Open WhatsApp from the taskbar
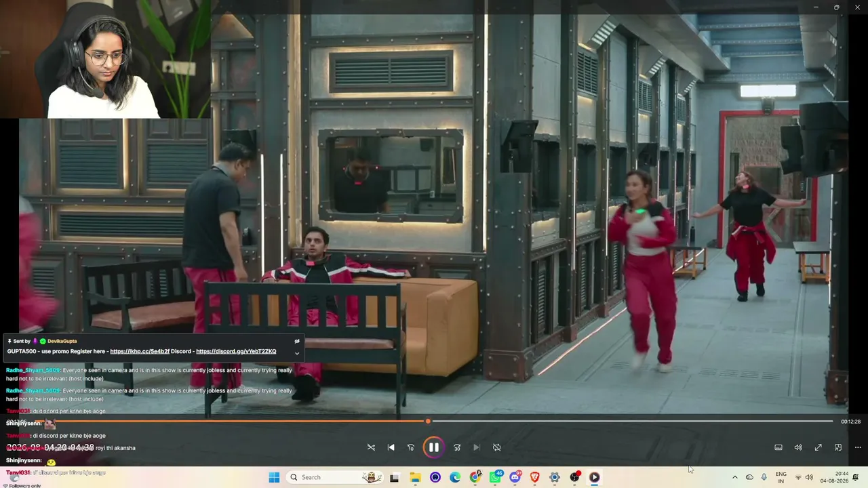 [x=496, y=477]
